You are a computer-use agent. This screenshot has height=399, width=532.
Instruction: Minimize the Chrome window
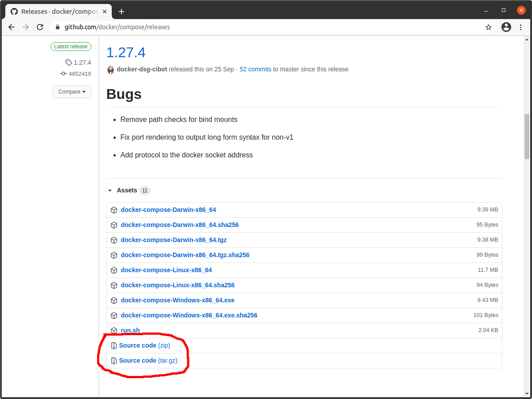486,10
